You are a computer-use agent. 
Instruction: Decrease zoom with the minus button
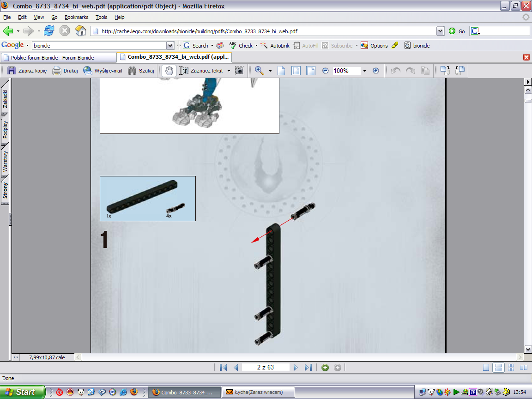click(x=326, y=71)
